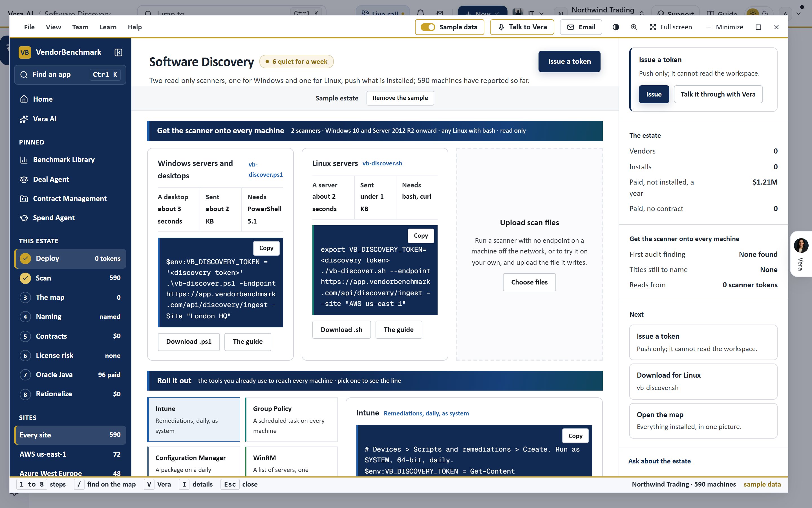
Task: Choose files to upload scans
Action: [x=529, y=282]
